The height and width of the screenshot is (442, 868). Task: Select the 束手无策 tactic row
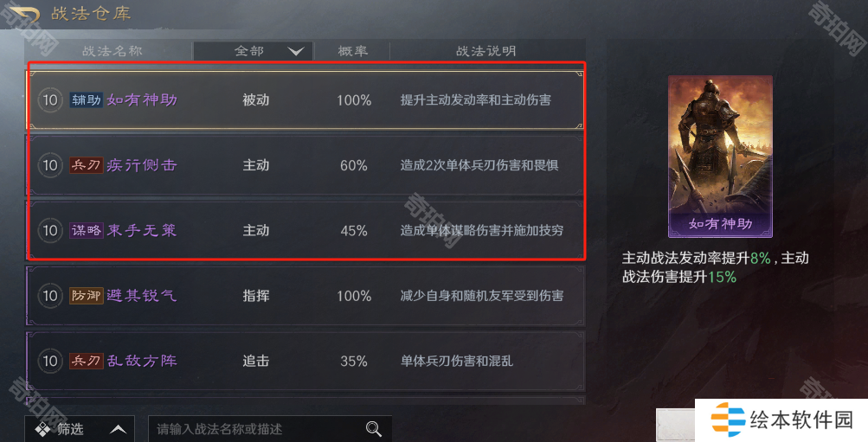[x=305, y=231]
